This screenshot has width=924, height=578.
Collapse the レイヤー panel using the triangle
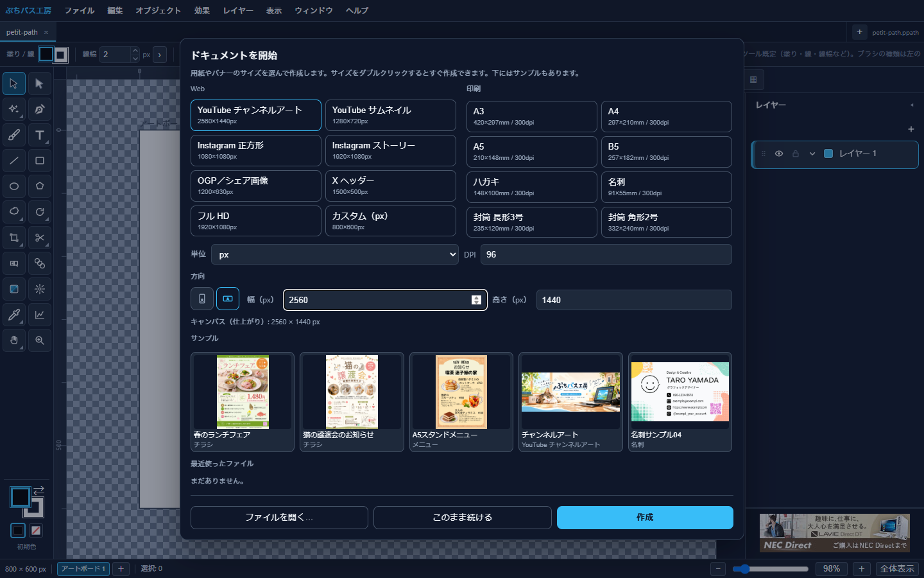(912, 105)
